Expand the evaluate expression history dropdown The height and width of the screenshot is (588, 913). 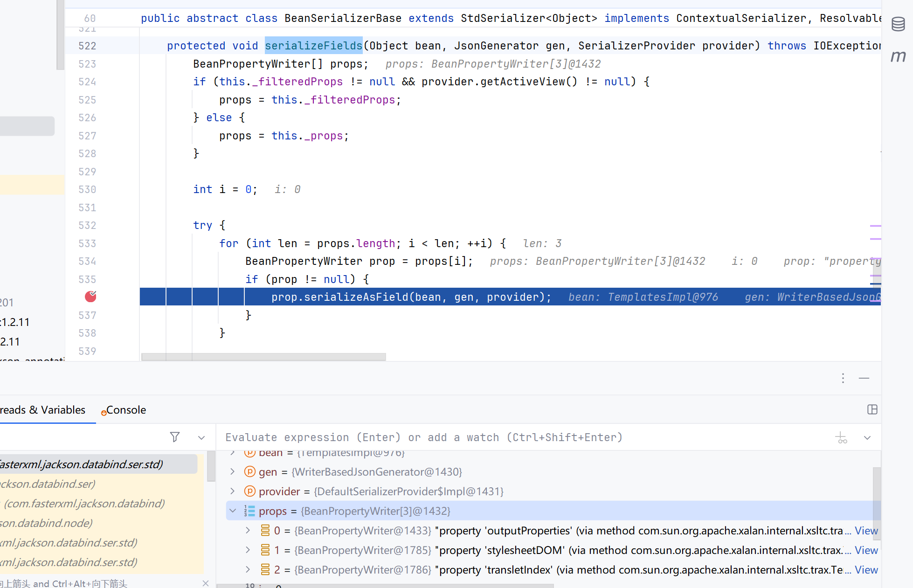pyautogui.click(x=867, y=437)
